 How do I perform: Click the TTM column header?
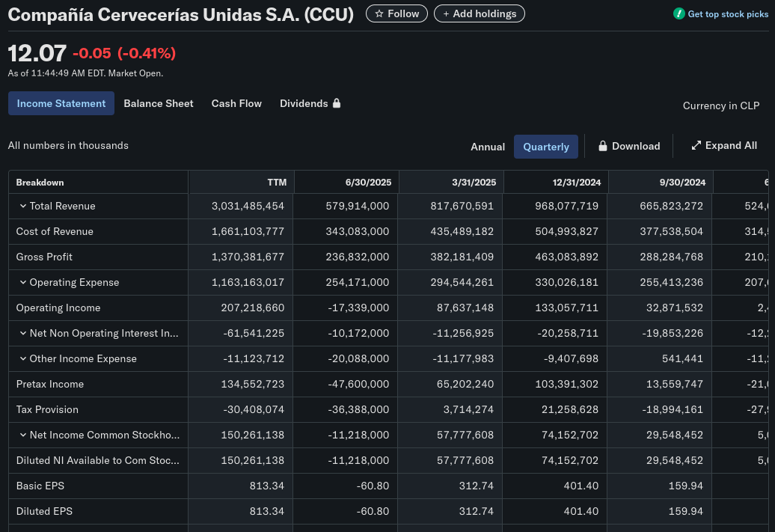(277, 182)
